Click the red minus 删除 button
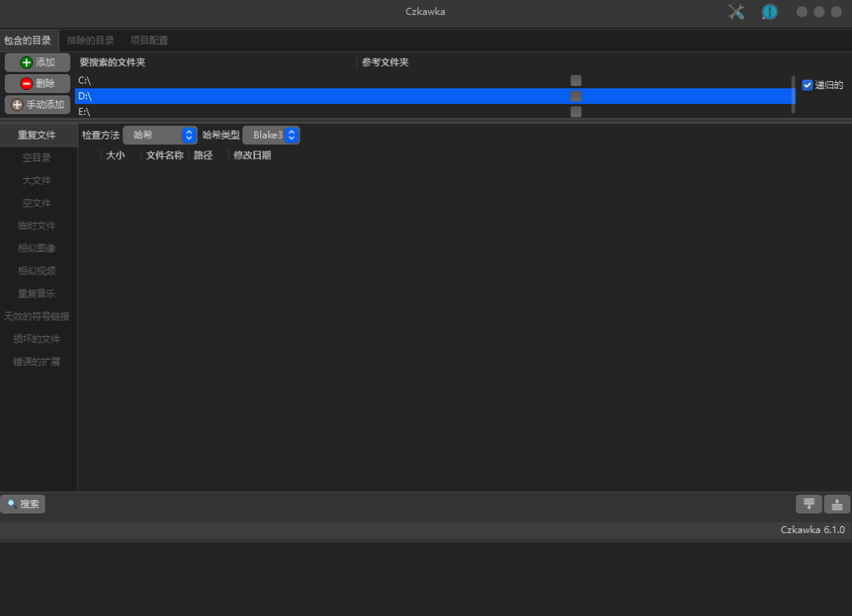852x616 pixels. coord(38,83)
